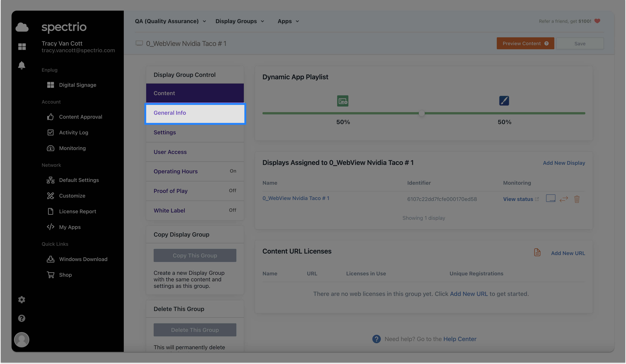Screen dimensions: 626x364
Task: Click the Preview Content help question icon
Action: pos(546,43)
